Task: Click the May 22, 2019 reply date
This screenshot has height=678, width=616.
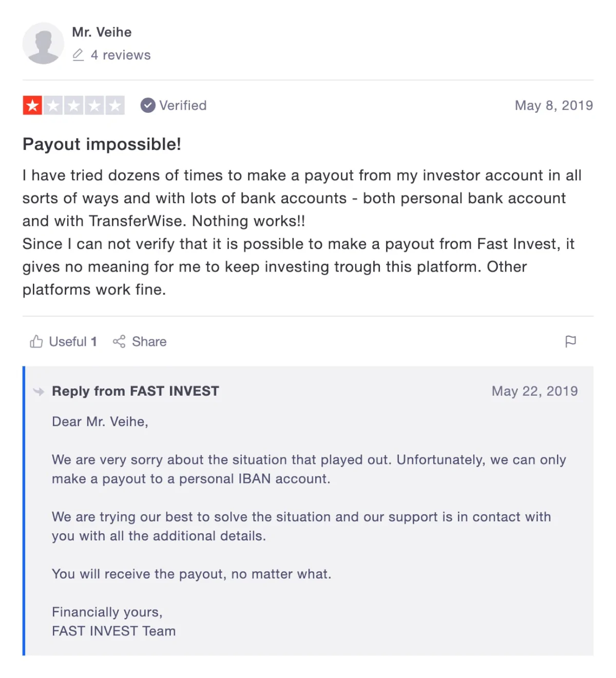Action: tap(534, 391)
